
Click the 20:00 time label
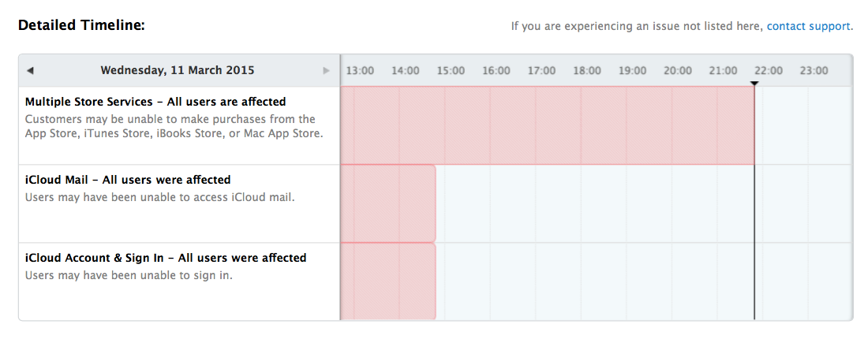(678, 71)
